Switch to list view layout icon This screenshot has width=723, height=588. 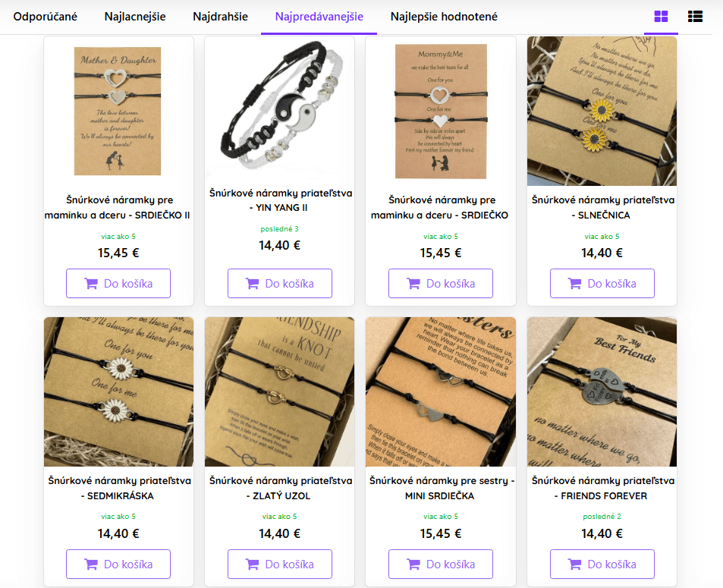coord(695,17)
